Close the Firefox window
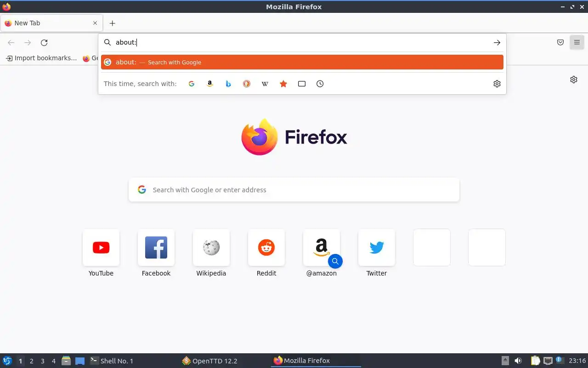Image resolution: width=588 pixels, height=368 pixels. point(582,7)
